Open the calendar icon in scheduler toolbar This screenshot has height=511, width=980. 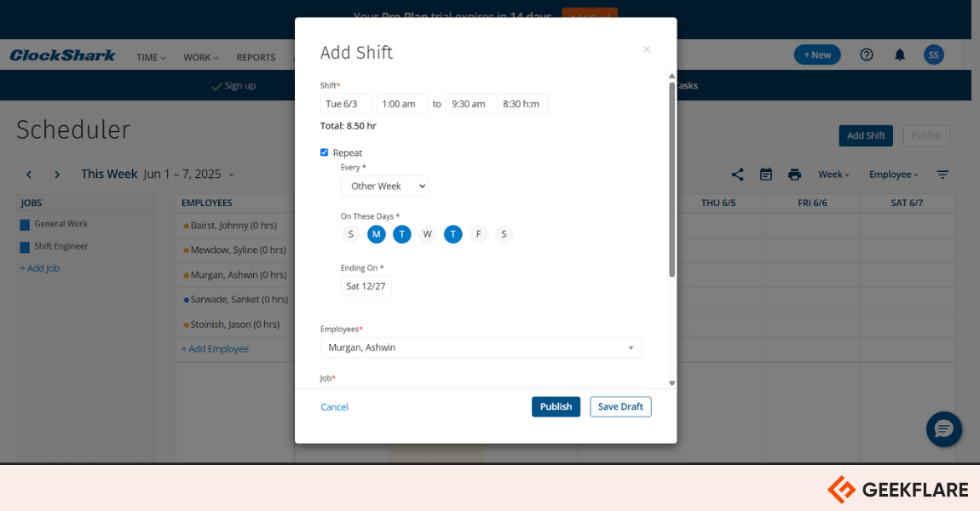766,175
